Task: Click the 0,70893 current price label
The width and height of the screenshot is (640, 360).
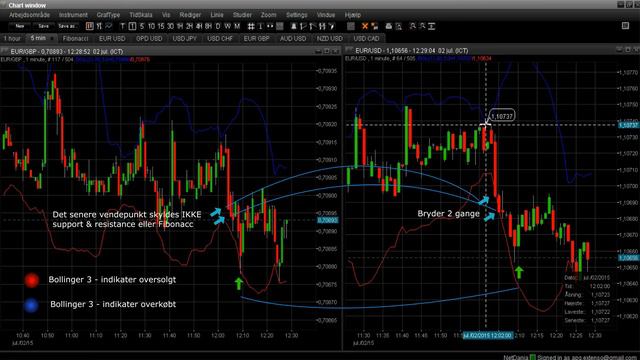Action: point(328,220)
